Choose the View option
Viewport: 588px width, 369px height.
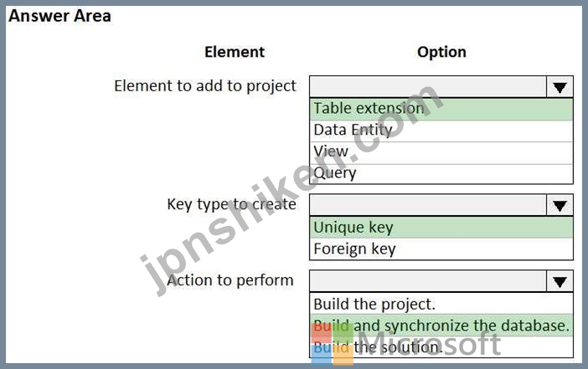point(441,152)
